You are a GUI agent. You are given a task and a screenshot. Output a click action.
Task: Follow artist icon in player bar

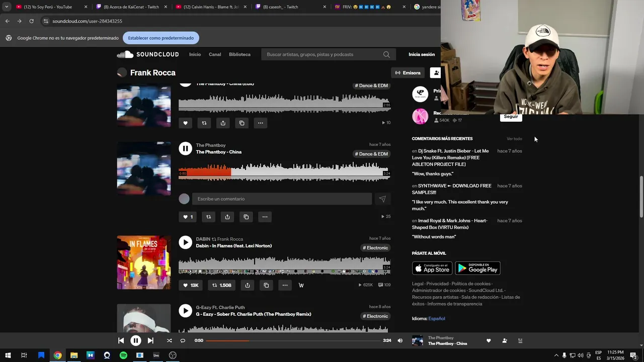point(505,341)
